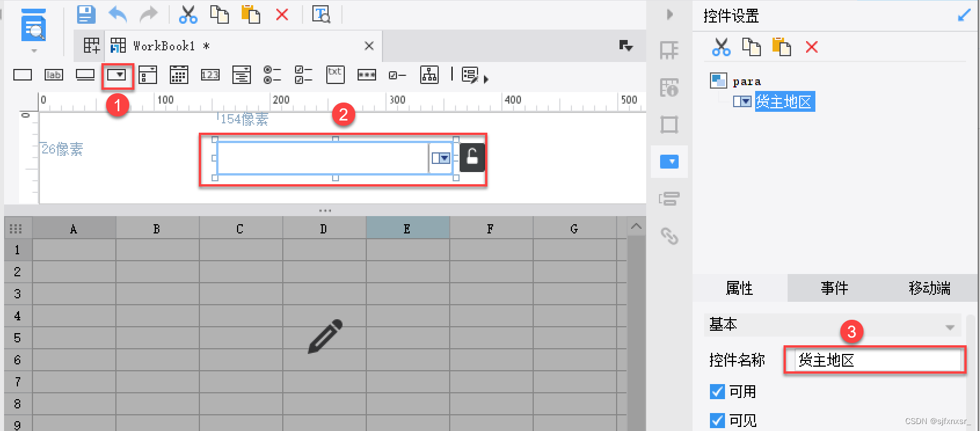Open the floating element sidebar panel
The image size is (980, 431).
[x=669, y=125]
